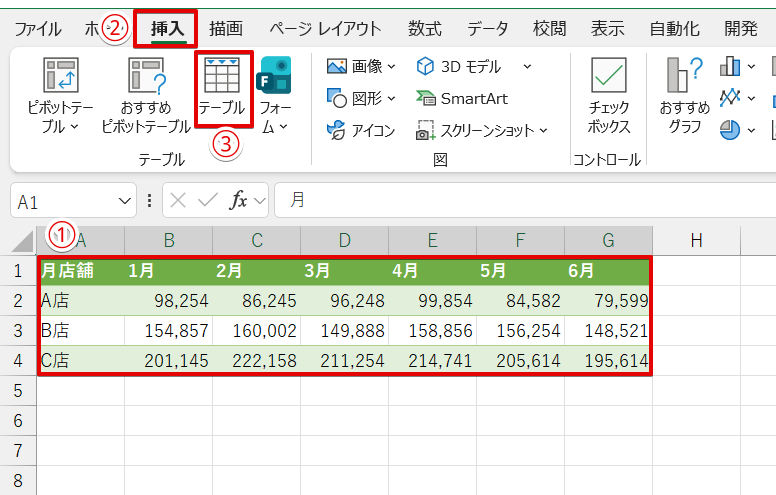
Task: Select cell containing 99,854
Action: (433, 300)
